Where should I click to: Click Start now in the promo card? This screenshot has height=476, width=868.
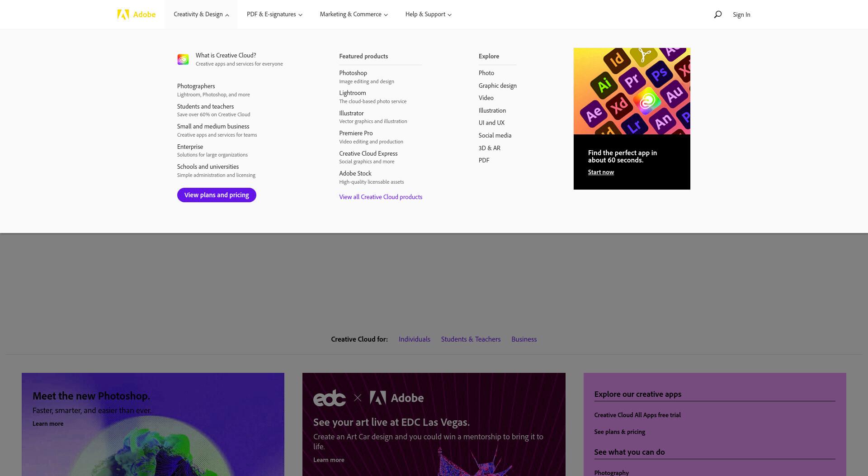tap(601, 172)
